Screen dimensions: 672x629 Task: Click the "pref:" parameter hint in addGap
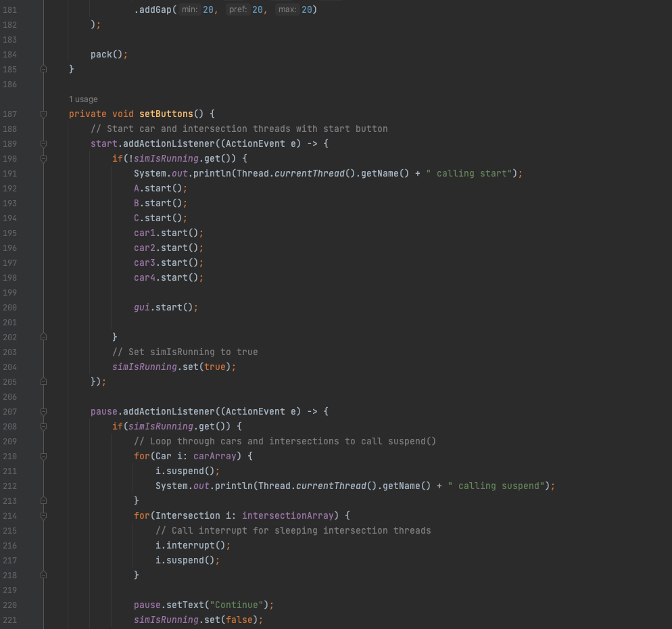[x=238, y=9]
